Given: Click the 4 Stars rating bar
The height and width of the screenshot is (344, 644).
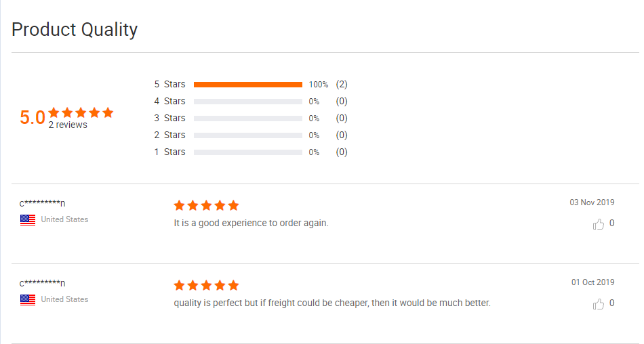Looking at the screenshot, I should [247, 102].
